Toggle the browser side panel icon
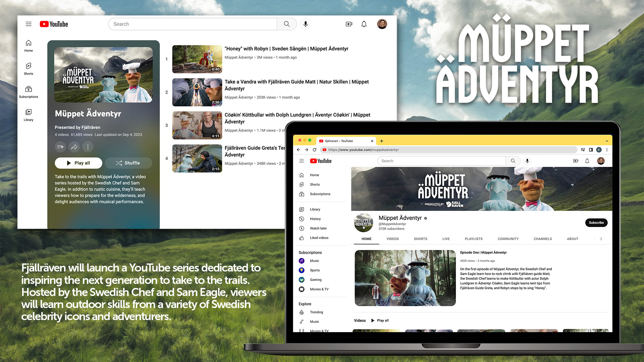The width and height of the screenshot is (644, 362). pyautogui.click(x=591, y=150)
